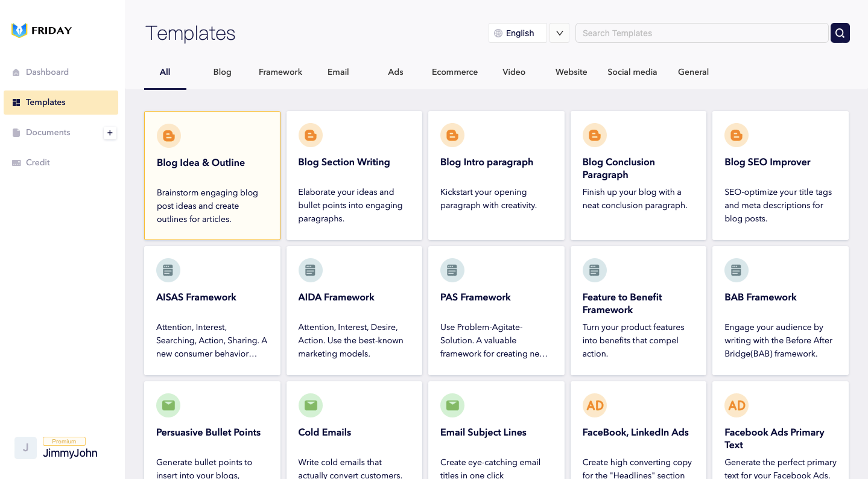Image resolution: width=868 pixels, height=479 pixels.
Task: Click the Credit card icon in sidebar
Action: 16,163
